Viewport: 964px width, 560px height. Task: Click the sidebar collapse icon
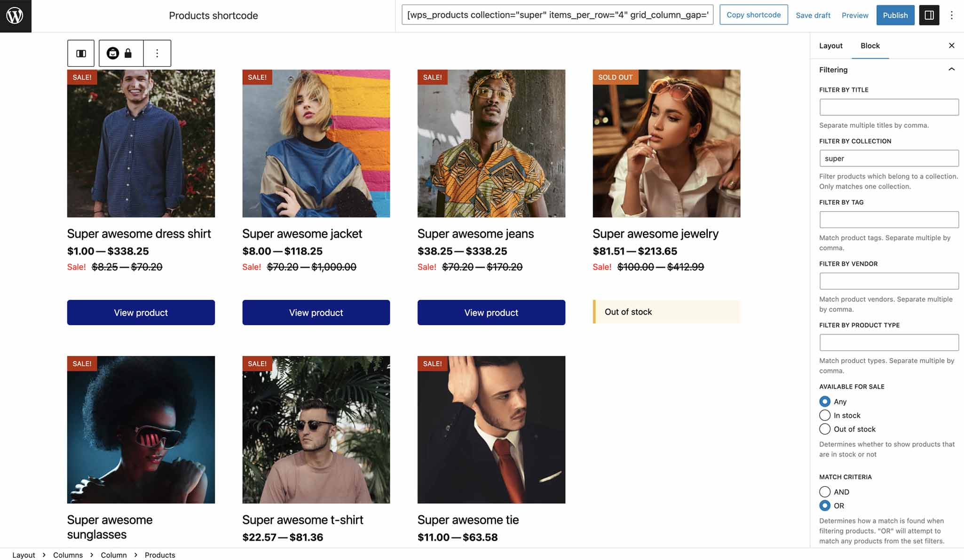pyautogui.click(x=929, y=15)
